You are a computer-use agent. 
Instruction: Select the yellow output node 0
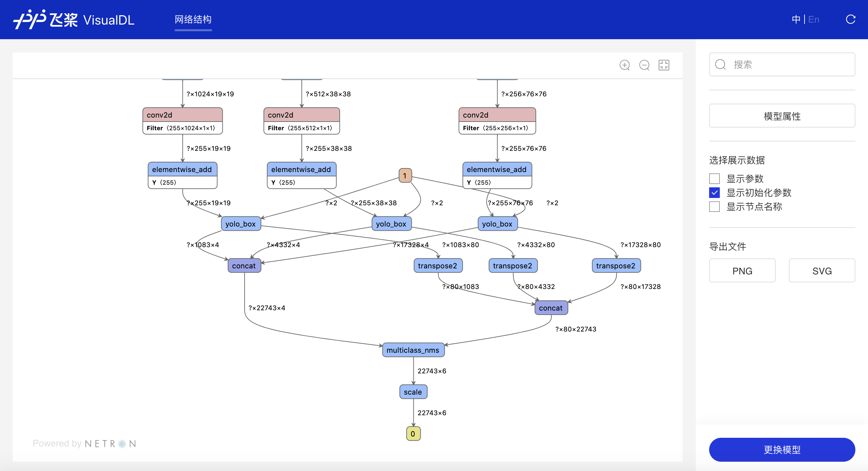click(x=413, y=433)
